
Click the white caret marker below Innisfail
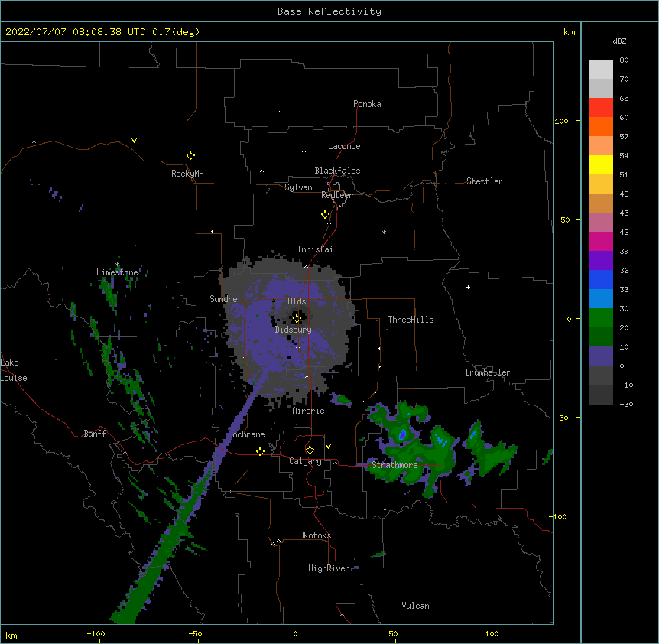(306, 266)
